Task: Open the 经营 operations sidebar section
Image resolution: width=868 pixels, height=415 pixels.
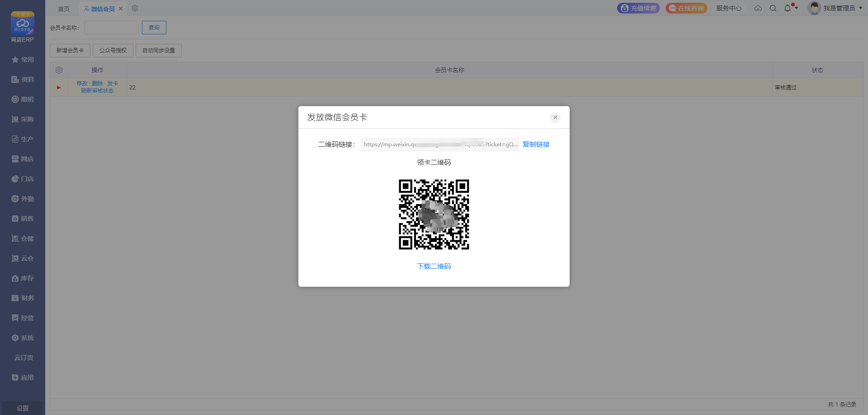Action: pos(23,318)
